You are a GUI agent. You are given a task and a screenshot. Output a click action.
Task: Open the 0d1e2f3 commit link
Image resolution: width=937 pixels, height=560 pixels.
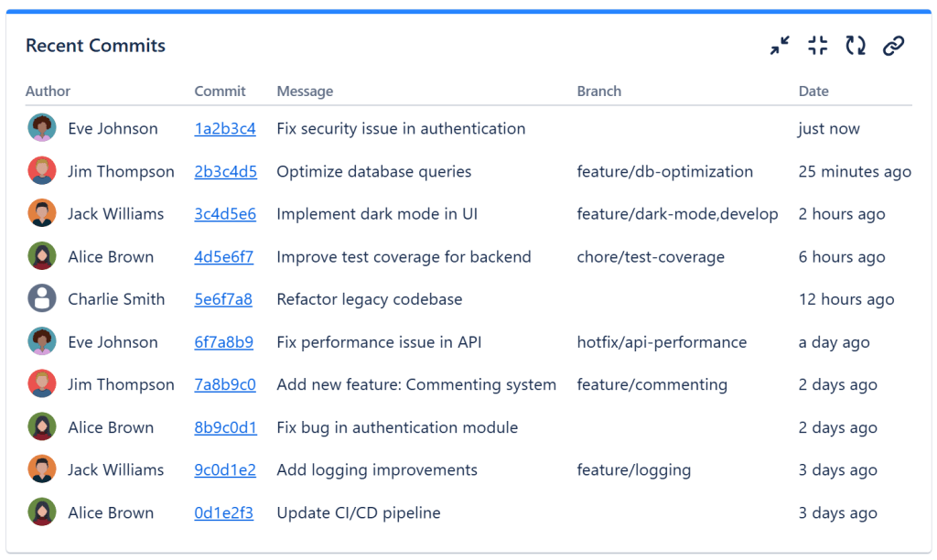pos(224,513)
